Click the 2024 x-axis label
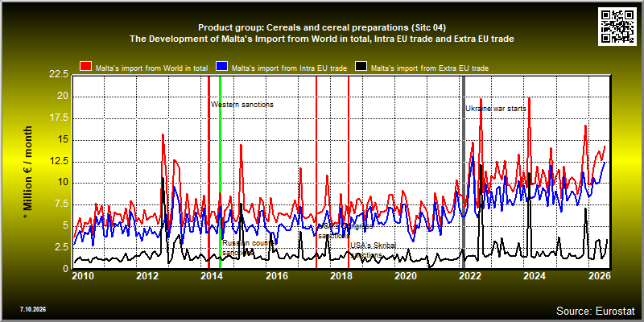The width and height of the screenshot is (644, 322). click(533, 275)
